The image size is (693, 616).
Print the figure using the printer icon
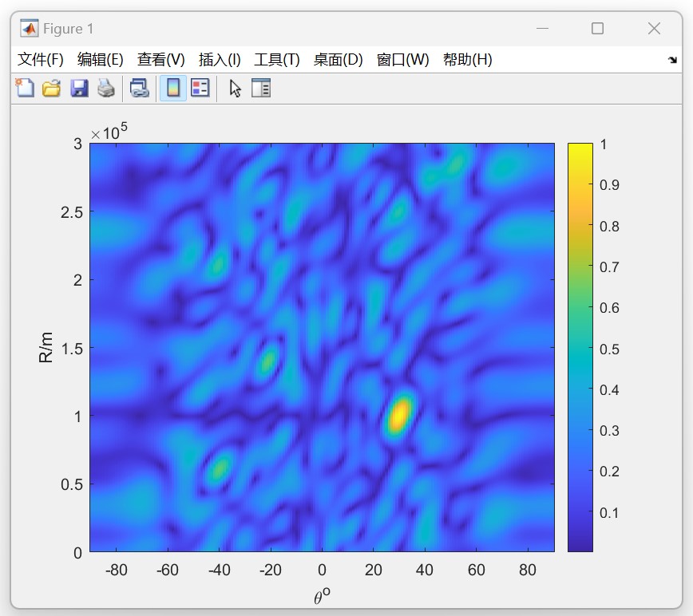(106, 88)
